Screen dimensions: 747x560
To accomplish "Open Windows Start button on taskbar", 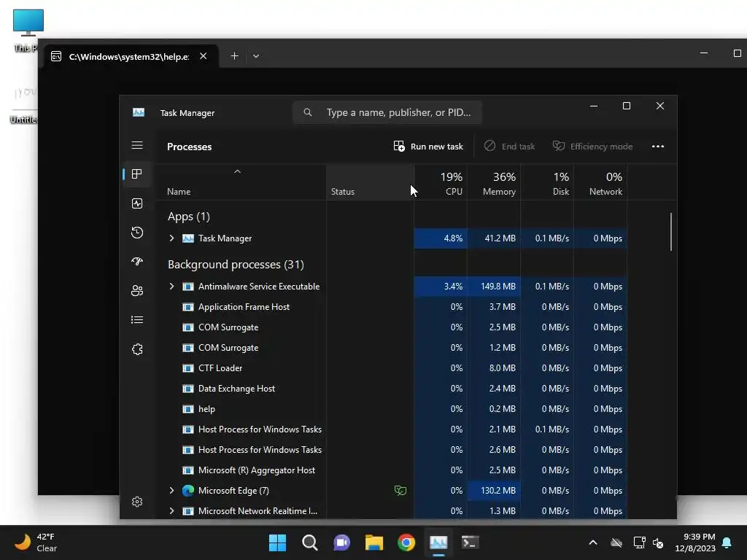I will (277, 542).
